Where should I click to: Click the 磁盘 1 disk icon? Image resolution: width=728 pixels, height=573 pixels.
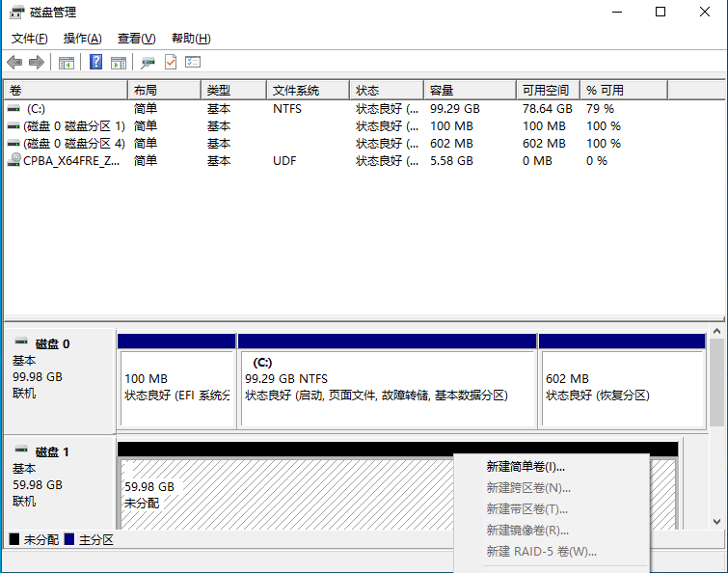coord(21,450)
